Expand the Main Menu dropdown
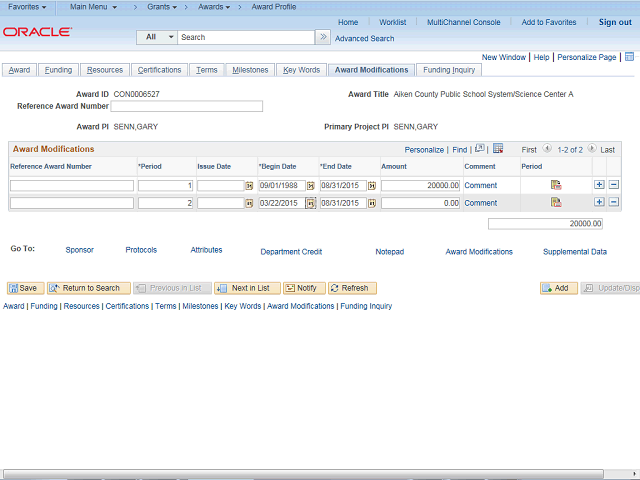Screen dimensions: 640x480 pos(93,7)
